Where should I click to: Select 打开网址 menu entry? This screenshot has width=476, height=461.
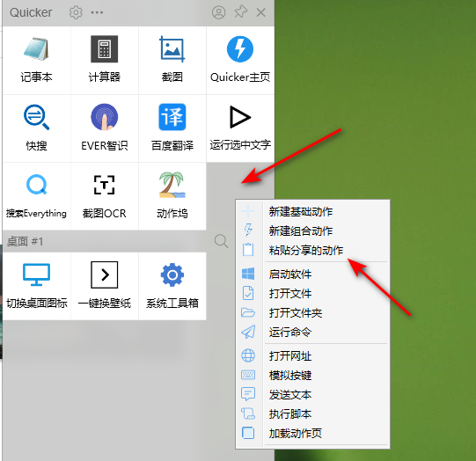(x=312, y=355)
